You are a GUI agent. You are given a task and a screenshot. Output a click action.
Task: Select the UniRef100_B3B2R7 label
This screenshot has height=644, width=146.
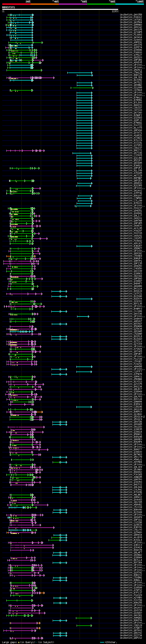click(131, 246)
